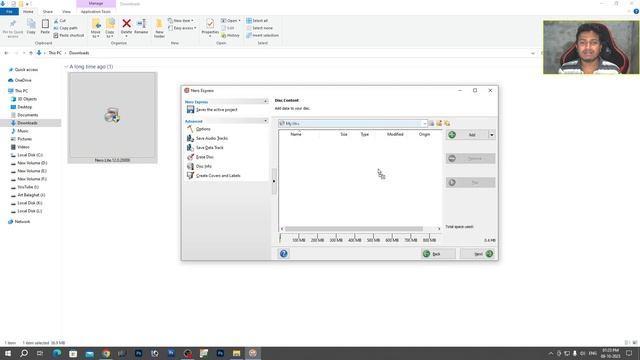
Task: Click the up-one-level folder icon beside My Disc
Action: point(431,123)
